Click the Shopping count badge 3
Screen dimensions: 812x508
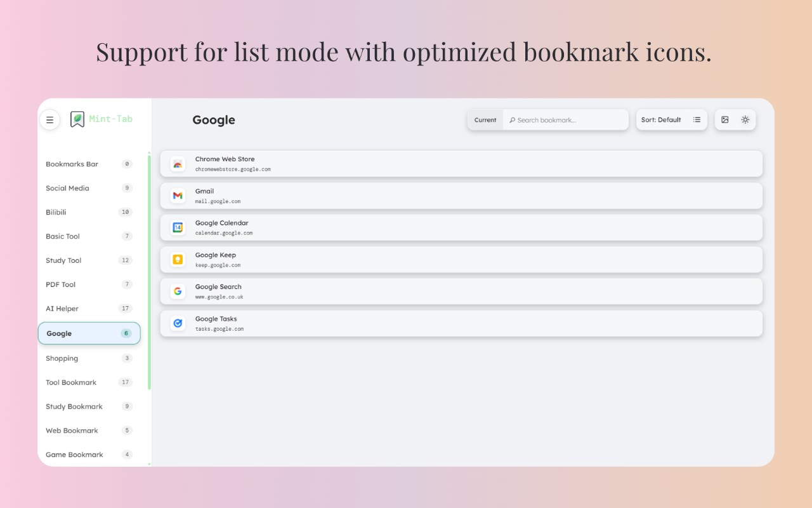point(127,358)
